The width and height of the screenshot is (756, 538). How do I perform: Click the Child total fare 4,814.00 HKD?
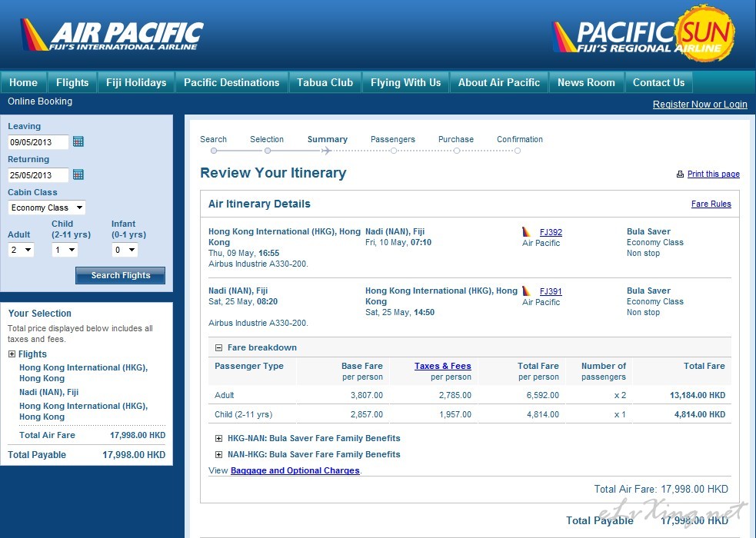point(700,415)
